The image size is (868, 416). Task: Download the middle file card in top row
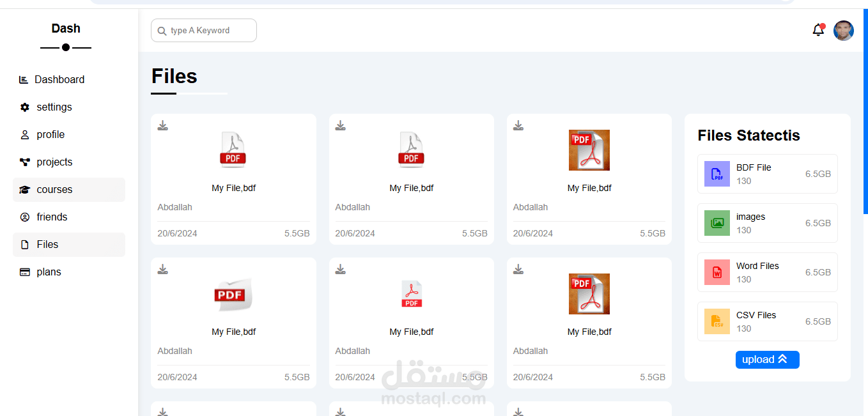[341, 125]
